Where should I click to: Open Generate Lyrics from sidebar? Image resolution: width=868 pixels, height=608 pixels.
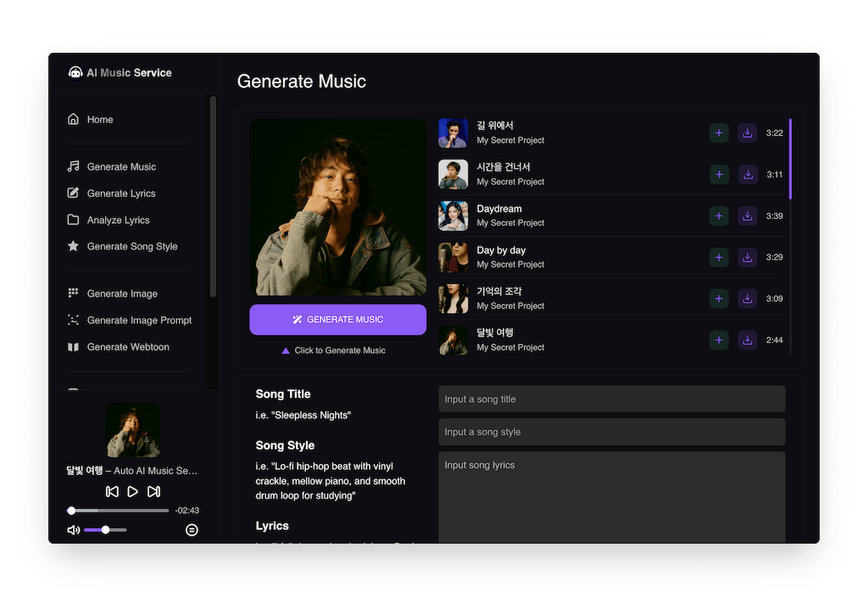tap(121, 193)
